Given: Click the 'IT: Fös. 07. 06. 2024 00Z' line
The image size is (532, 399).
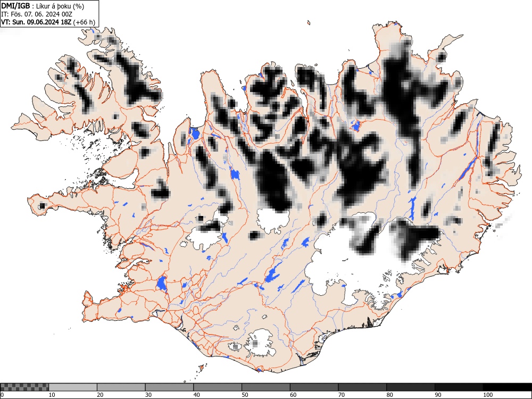Looking at the screenshot, I should coord(37,14).
